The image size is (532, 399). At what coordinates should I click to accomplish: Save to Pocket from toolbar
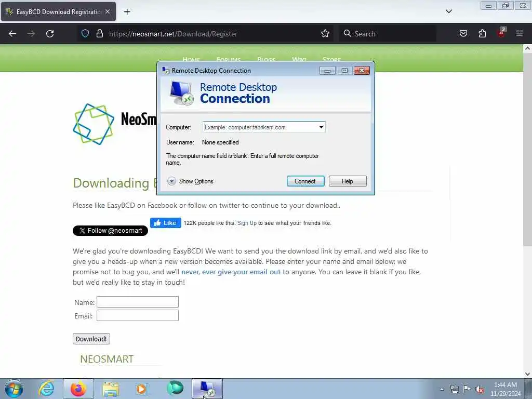coord(463,33)
